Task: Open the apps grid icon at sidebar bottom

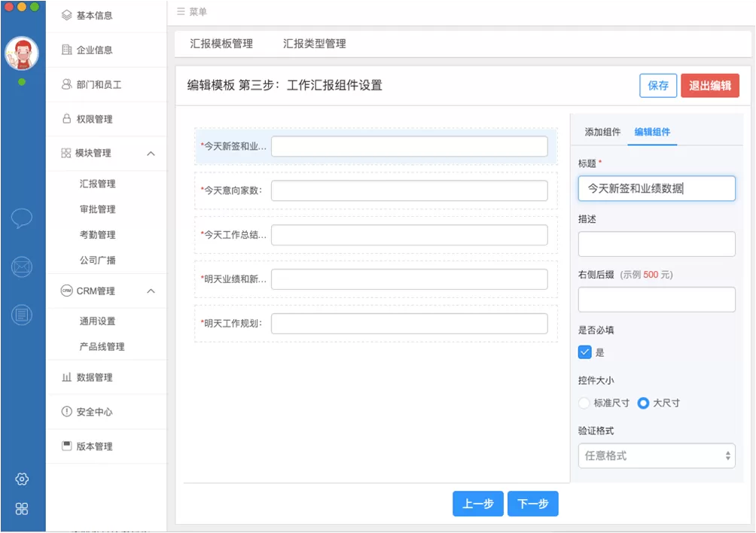Action: coord(22,509)
